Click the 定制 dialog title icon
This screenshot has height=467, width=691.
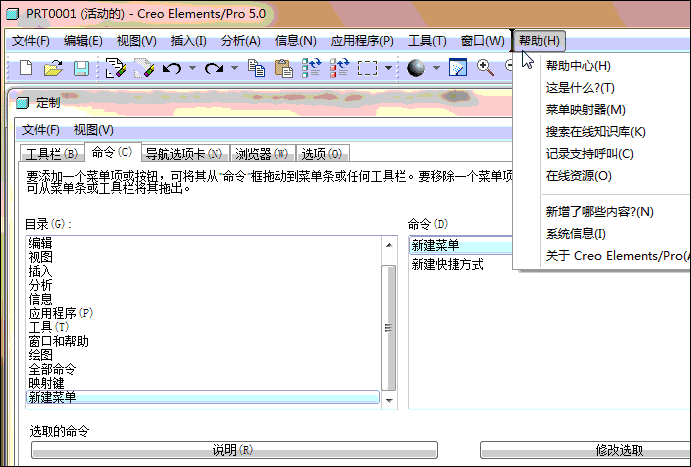22,103
